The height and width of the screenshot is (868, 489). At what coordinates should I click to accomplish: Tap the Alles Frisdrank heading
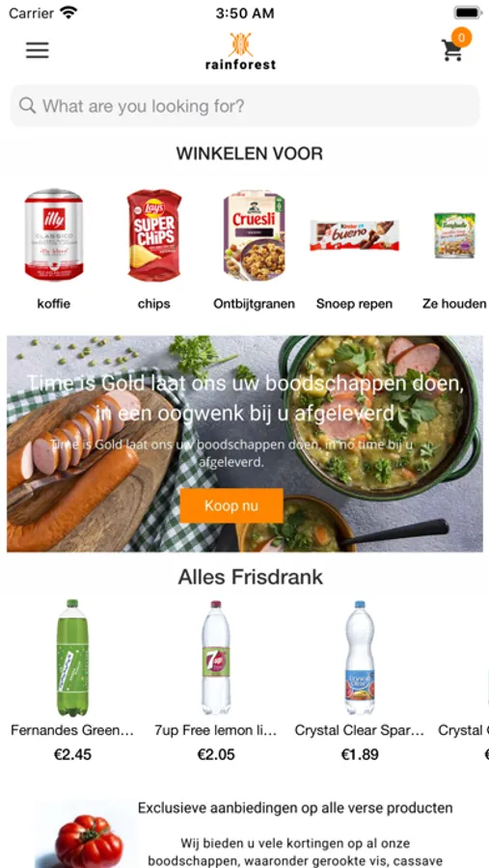coord(251,577)
